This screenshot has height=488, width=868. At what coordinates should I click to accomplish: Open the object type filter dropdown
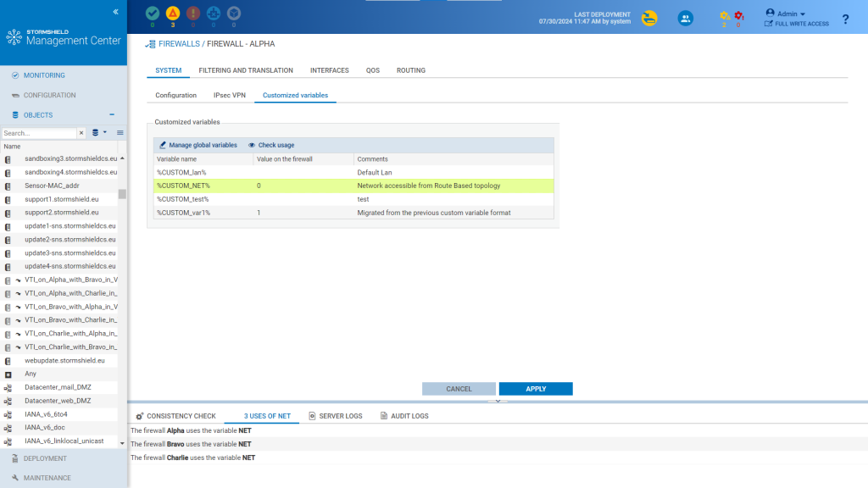[99, 133]
